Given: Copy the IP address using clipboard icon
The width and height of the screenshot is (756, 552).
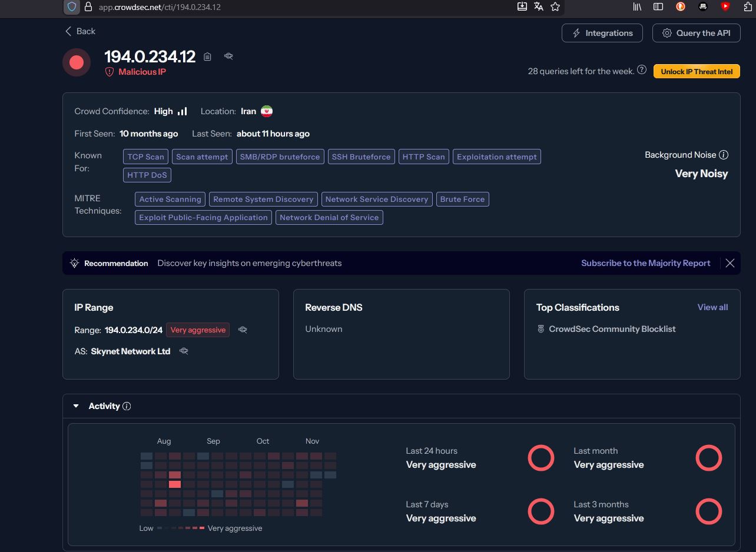Looking at the screenshot, I should tap(207, 56).
